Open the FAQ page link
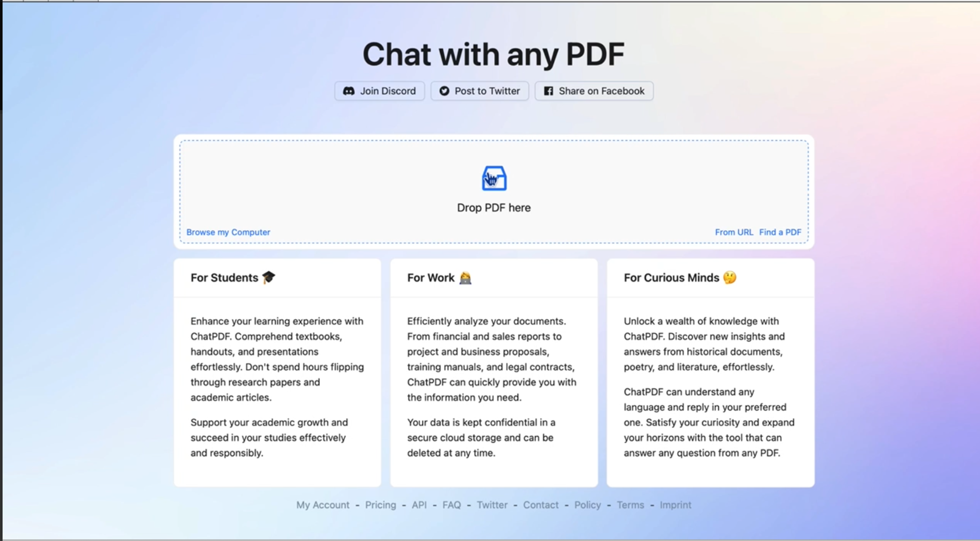980x541 pixels. point(451,505)
